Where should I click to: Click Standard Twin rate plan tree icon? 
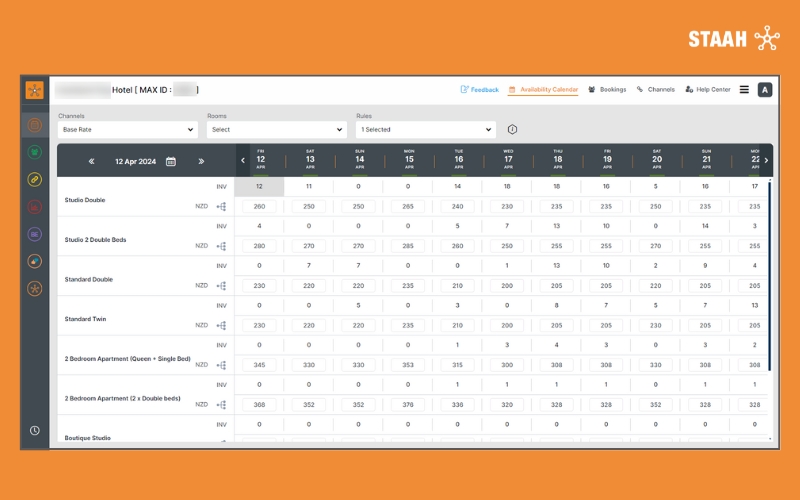pyautogui.click(x=221, y=325)
